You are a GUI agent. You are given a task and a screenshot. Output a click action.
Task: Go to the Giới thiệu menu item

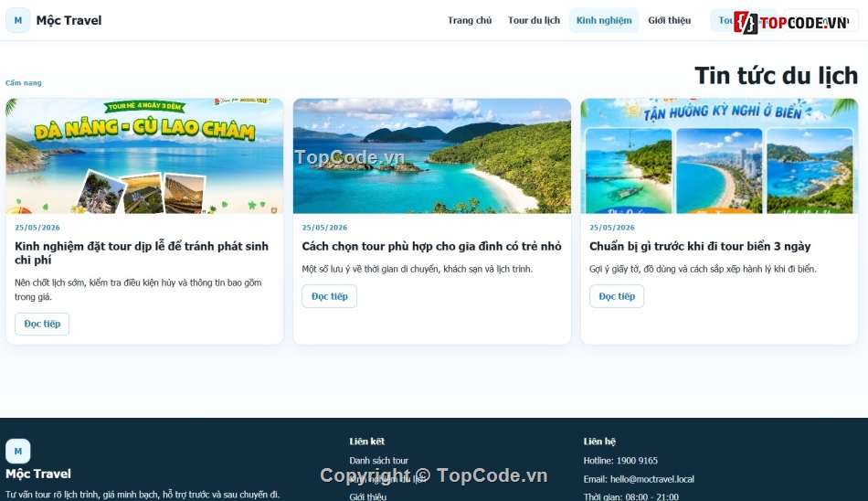pos(669,20)
